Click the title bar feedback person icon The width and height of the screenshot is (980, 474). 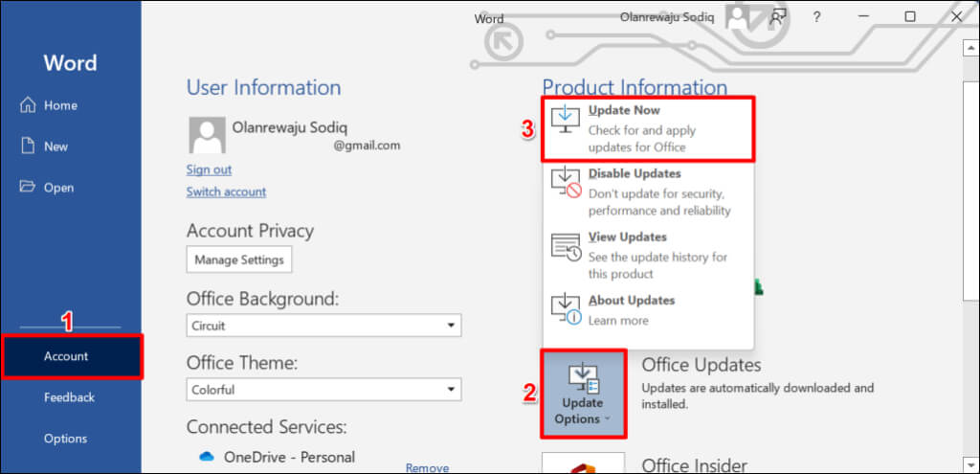pyautogui.click(x=778, y=17)
